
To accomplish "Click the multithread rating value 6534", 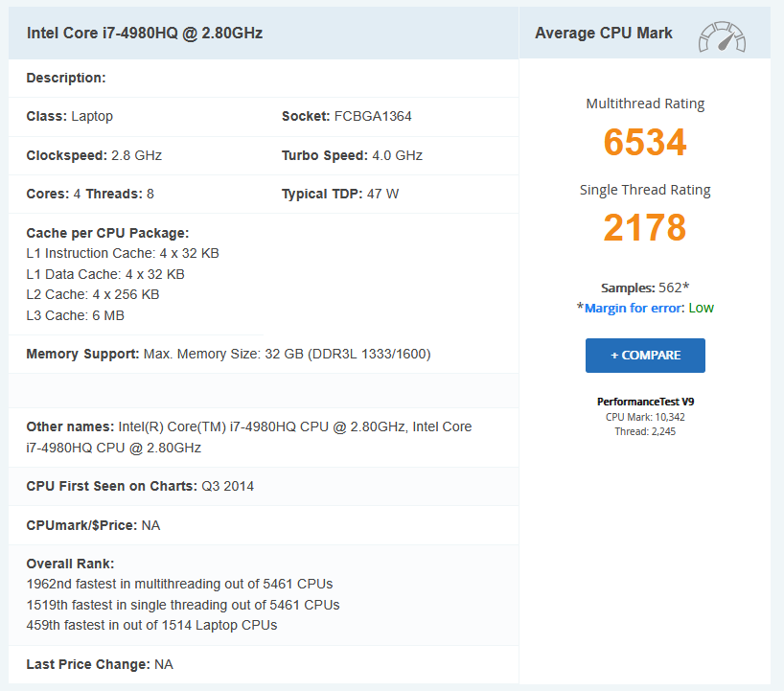I will click(x=645, y=142).
